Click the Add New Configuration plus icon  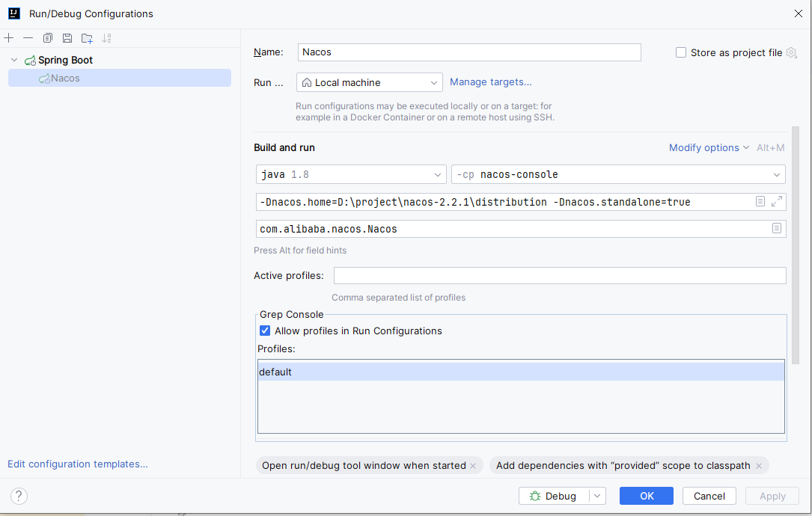click(x=9, y=38)
